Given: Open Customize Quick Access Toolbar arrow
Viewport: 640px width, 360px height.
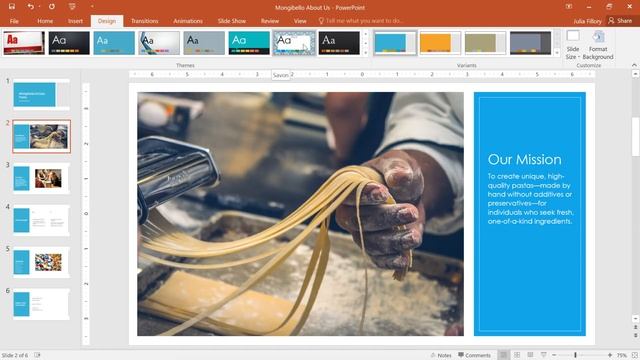Looking at the screenshot, I should 92,7.
